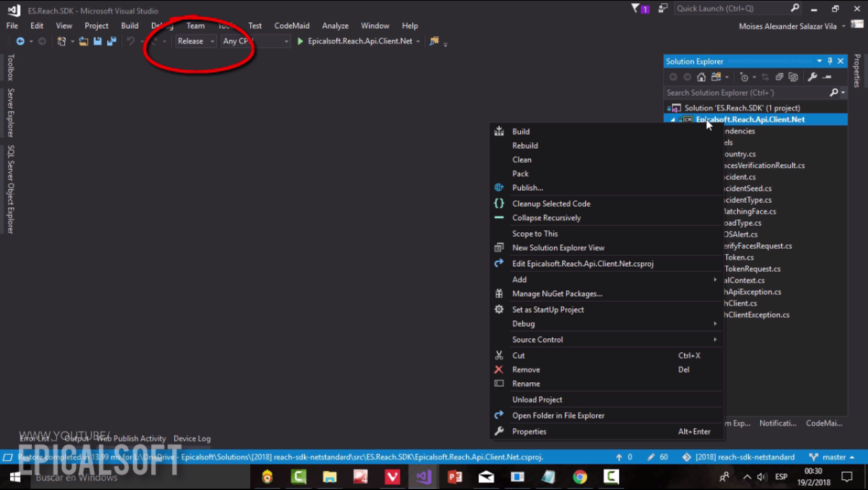Click the Sync with Active Document icon
This screenshot has width=868, height=490.
765,77
